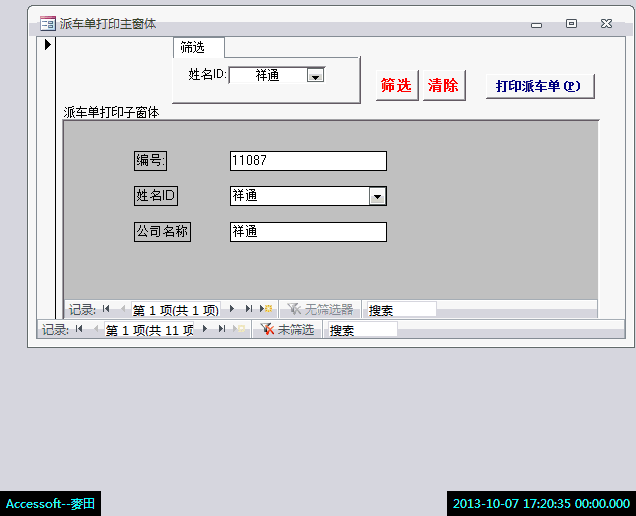The height and width of the screenshot is (516, 636).
Task: Click the 公司名称 field showing 祥通
Action: tap(308, 232)
